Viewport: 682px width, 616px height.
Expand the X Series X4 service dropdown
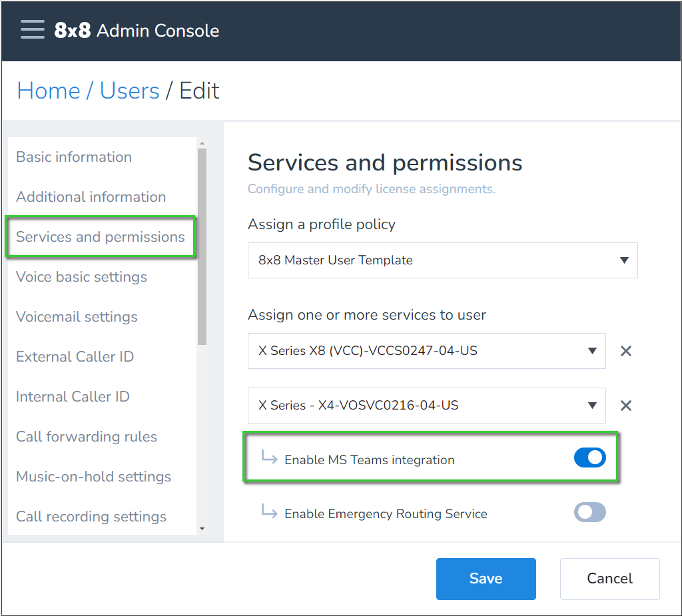426,406
